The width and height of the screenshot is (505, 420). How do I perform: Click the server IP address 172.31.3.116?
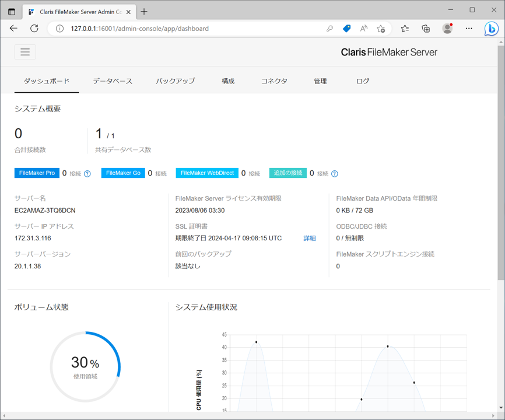(33, 238)
